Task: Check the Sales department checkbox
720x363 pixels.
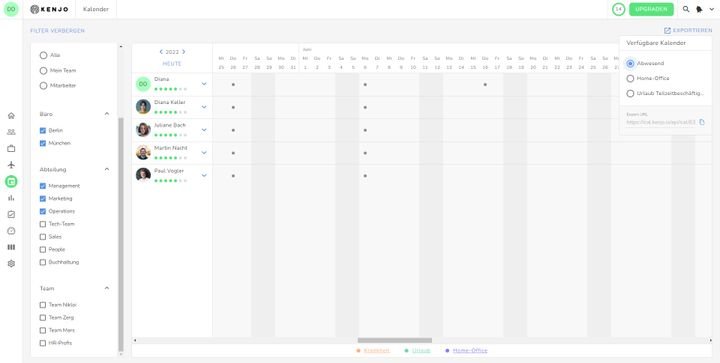Action: tap(43, 237)
